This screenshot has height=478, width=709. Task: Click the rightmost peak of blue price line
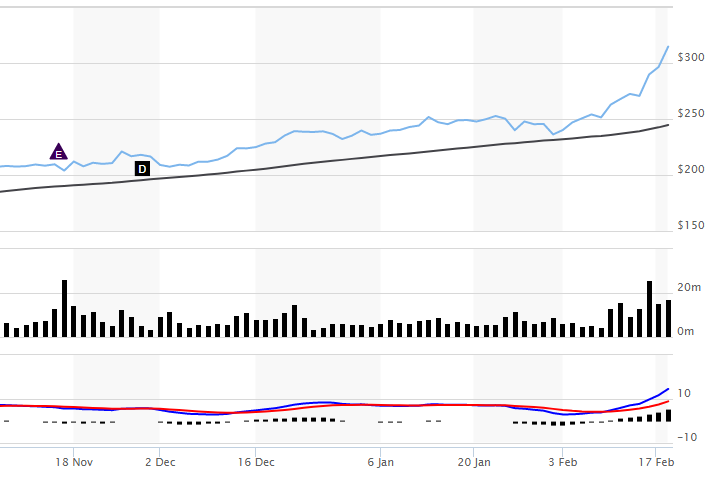click(x=668, y=46)
